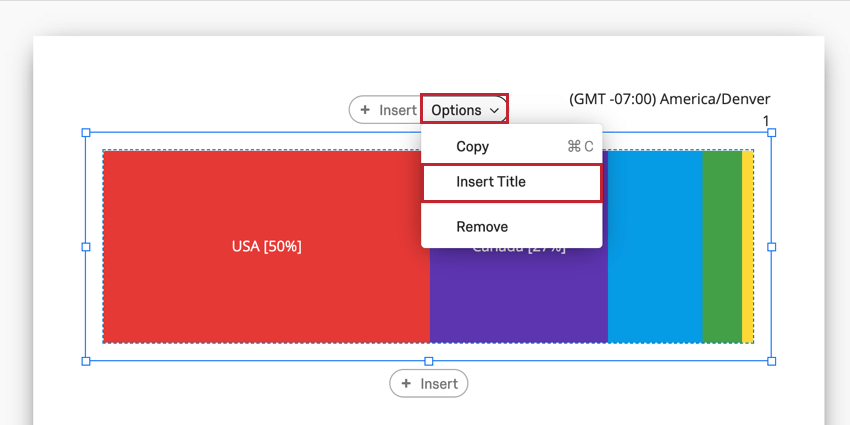Click the Insert button below the chart
The height and width of the screenshot is (425, 850).
tap(428, 384)
